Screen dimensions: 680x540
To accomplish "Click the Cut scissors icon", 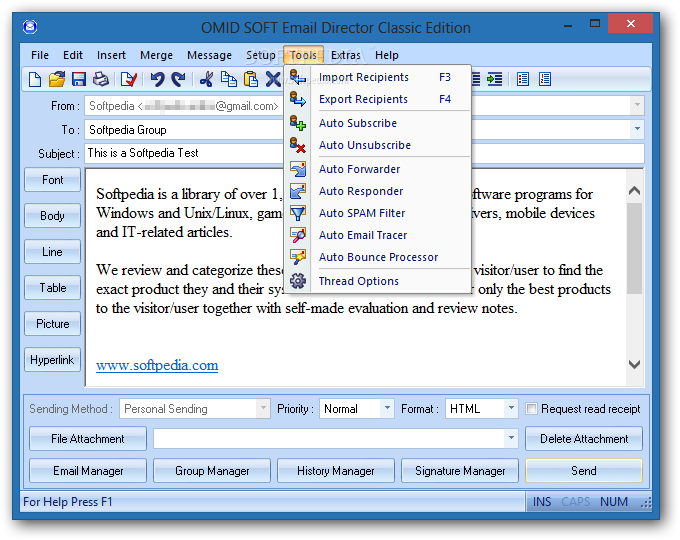I will point(206,79).
